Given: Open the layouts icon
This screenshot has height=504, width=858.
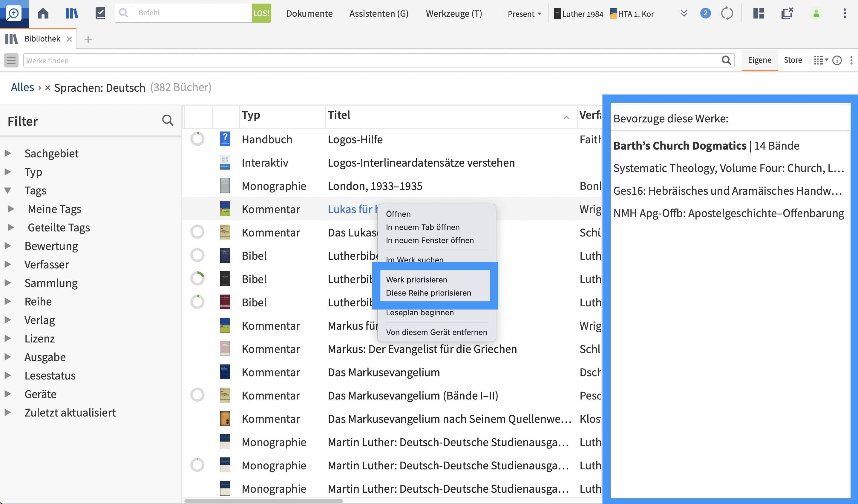Looking at the screenshot, I should (x=759, y=13).
